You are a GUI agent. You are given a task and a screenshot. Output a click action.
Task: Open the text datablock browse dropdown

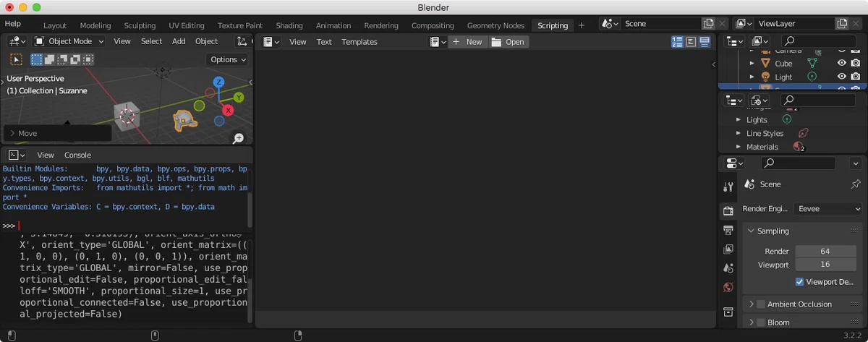point(438,42)
